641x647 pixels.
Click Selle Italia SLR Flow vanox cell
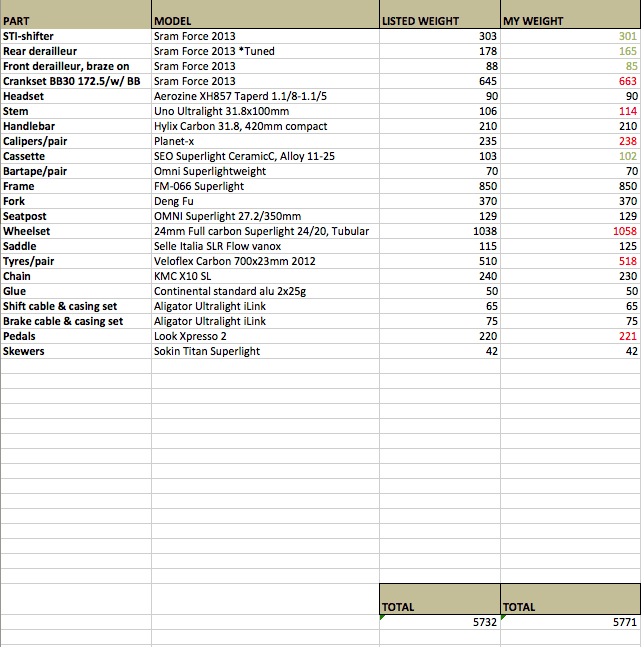tap(265, 246)
